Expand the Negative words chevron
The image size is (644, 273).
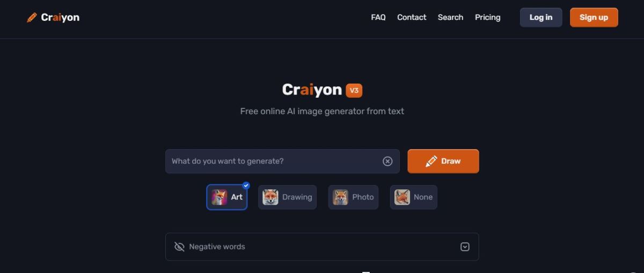pos(465,247)
